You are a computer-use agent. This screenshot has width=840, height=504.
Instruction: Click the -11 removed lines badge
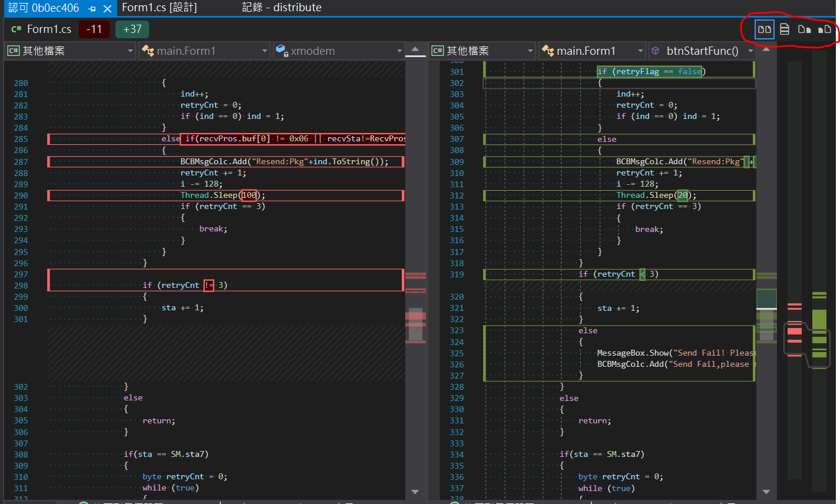(94, 29)
